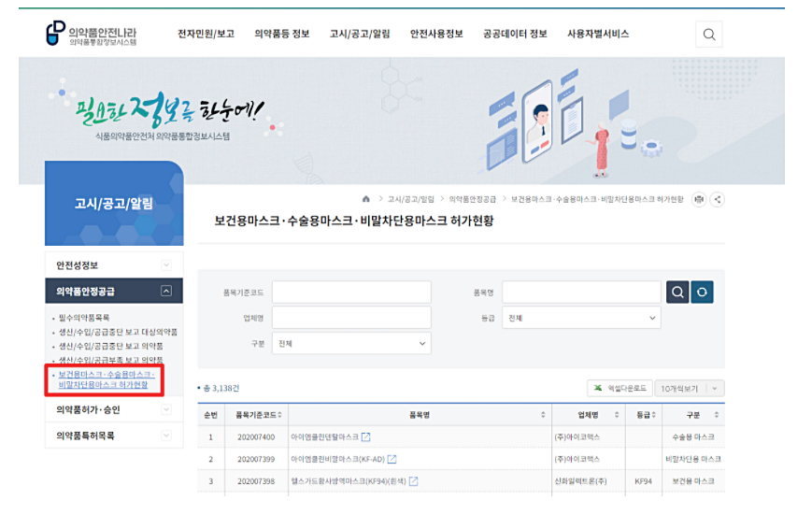Click 의약품안정공급 in the breadcrumb

(x=472, y=199)
